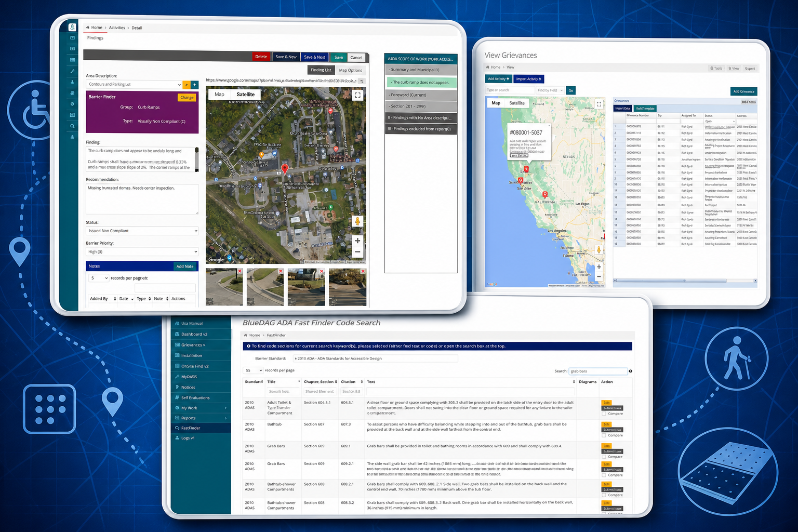Open the Barrier Standard dropdown
The height and width of the screenshot is (532, 798).
coord(376,358)
